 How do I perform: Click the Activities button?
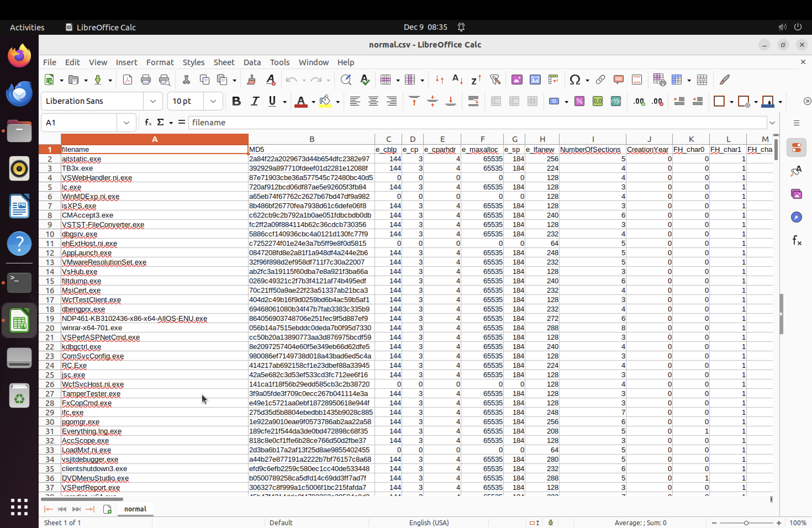(27, 27)
